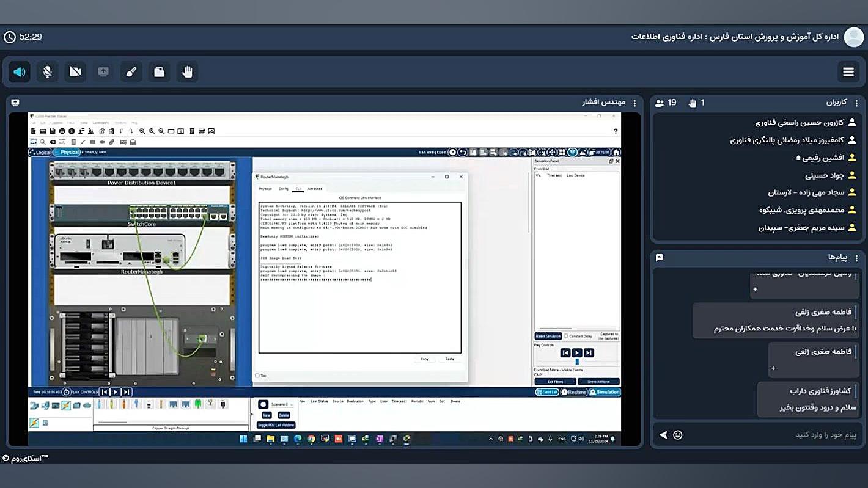Click Show All/None button
Image resolution: width=868 pixels, height=488 pixels.
tap(599, 382)
